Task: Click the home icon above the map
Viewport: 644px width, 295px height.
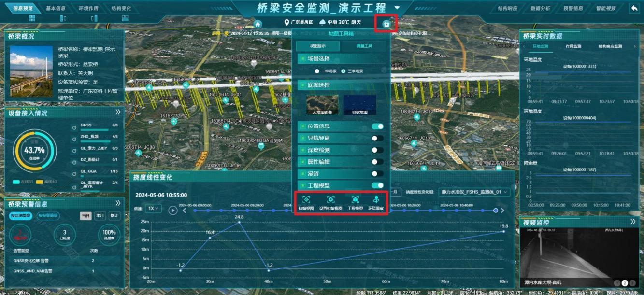Action: point(258,24)
